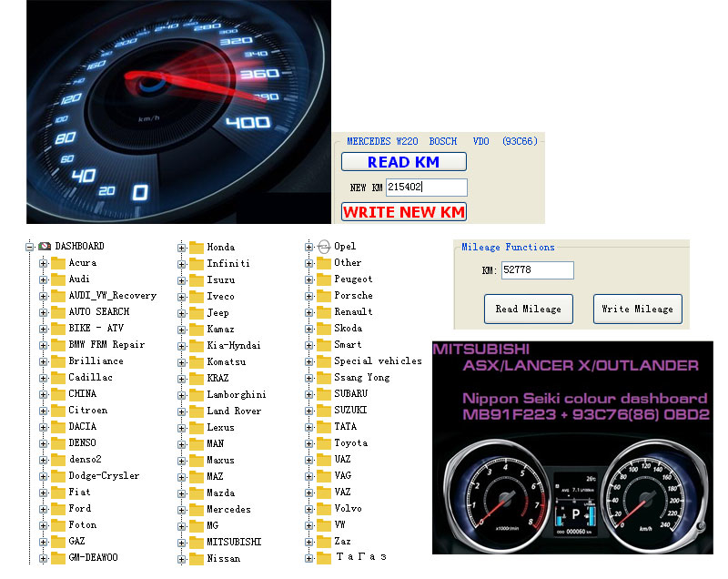Click the Read Mileage button

[528, 309]
